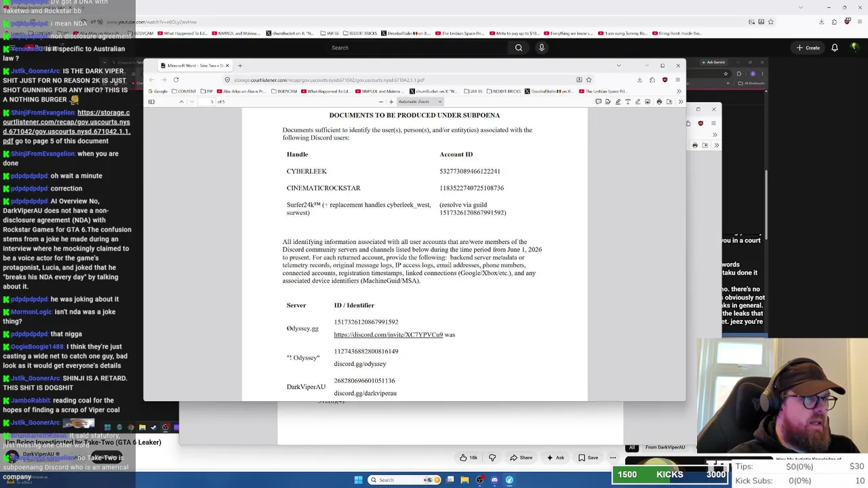The width and height of the screenshot is (868, 488).
Task: Reload the courtlistener PDF page
Action: click(x=176, y=80)
